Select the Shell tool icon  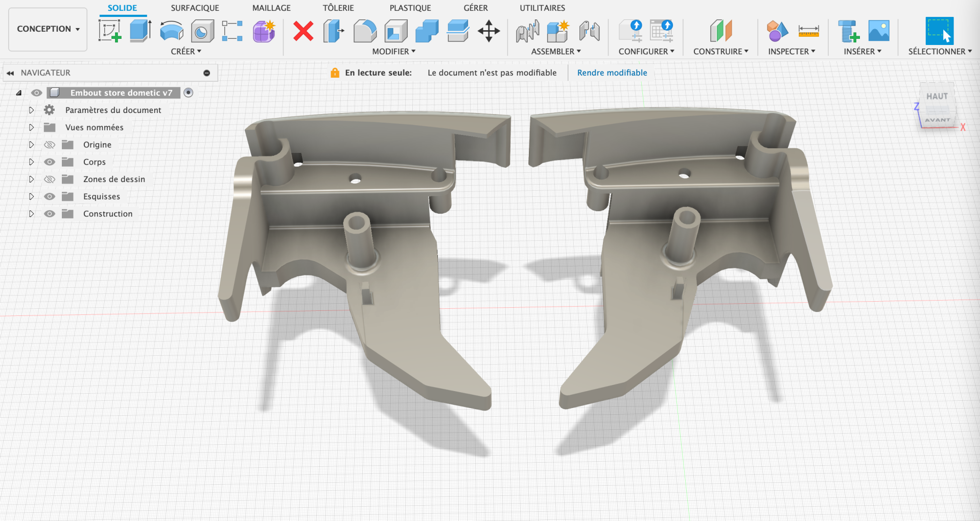point(396,31)
